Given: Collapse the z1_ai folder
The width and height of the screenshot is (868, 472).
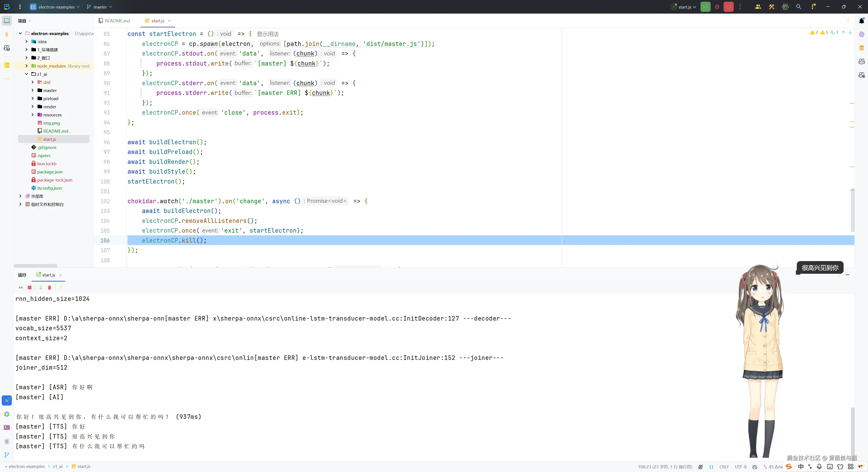Looking at the screenshot, I should (x=27, y=74).
